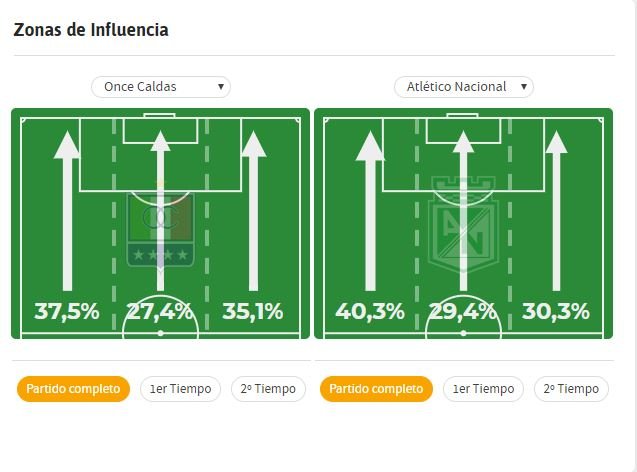The width and height of the screenshot is (637, 472).
Task: Click Once Caldas center zone arrow
Action: click(160, 211)
